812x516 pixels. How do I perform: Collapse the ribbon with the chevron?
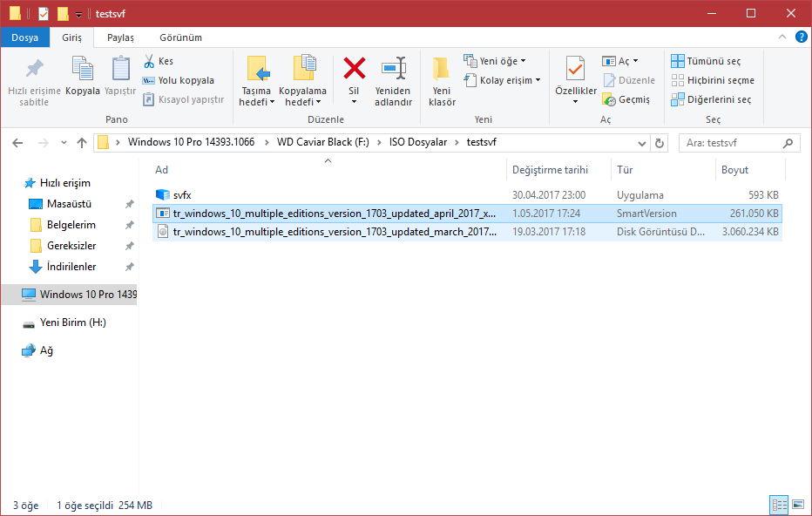(x=782, y=37)
